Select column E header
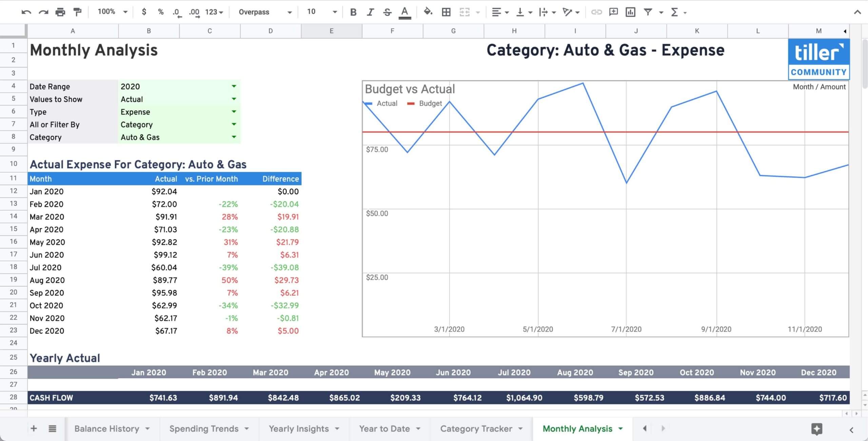The height and width of the screenshot is (441, 868). (331, 31)
